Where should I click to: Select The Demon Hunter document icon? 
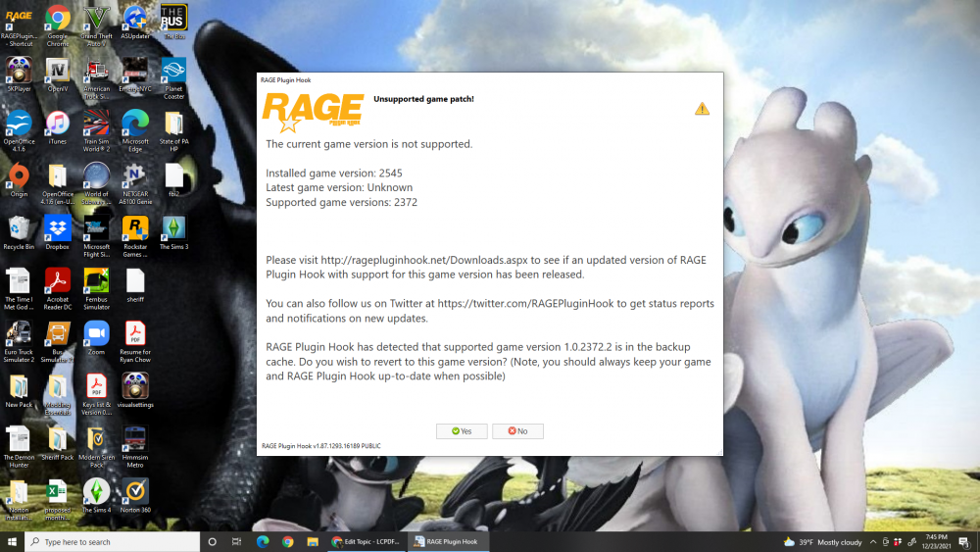click(19, 446)
